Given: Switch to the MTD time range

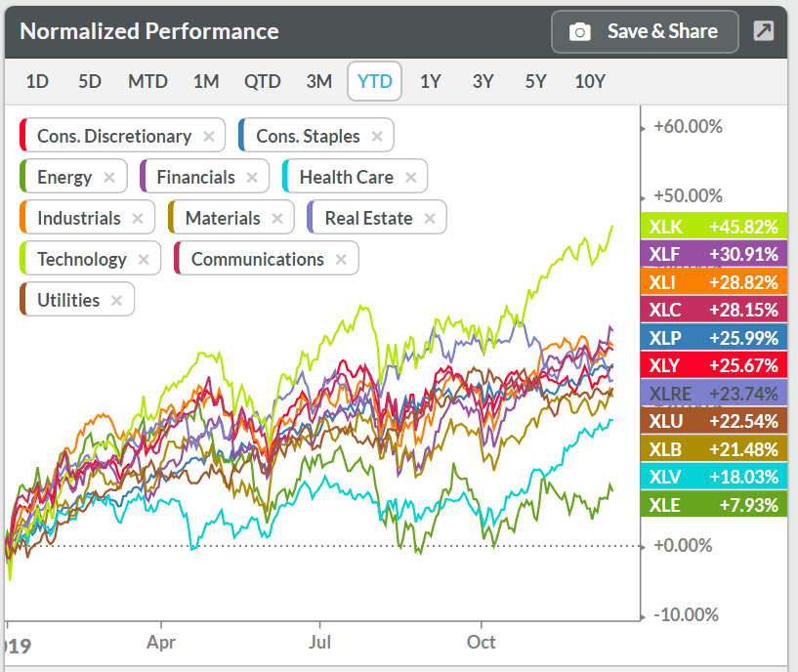Looking at the screenshot, I should tap(147, 81).
